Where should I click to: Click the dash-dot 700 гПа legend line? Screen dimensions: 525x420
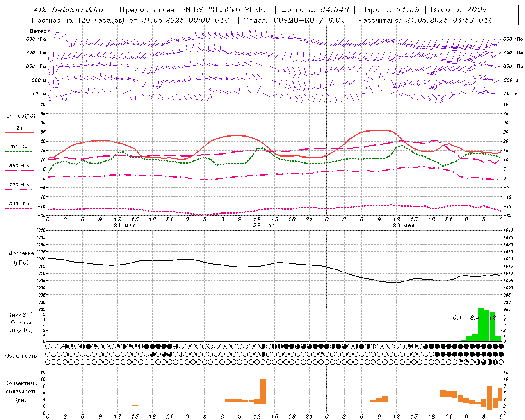click(18, 189)
